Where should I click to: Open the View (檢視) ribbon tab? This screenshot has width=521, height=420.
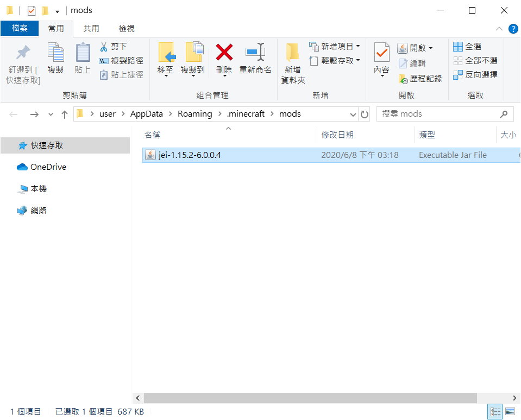[x=126, y=28]
